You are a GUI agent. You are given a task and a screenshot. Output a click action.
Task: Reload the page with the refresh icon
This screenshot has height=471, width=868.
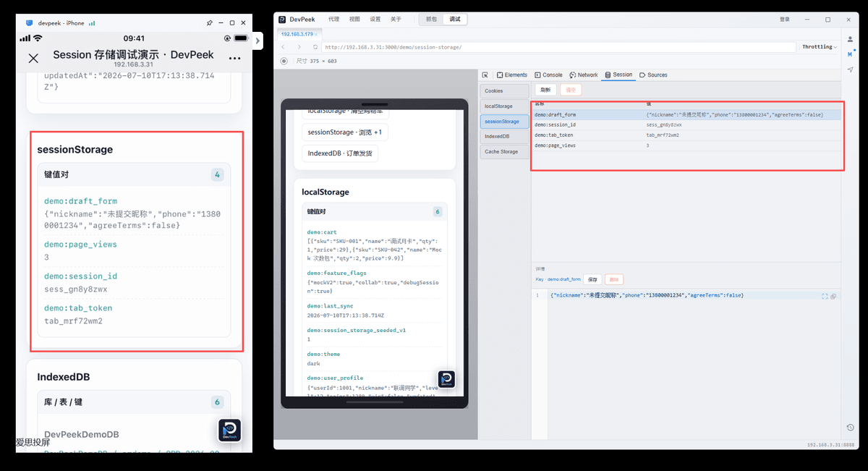(x=314, y=47)
